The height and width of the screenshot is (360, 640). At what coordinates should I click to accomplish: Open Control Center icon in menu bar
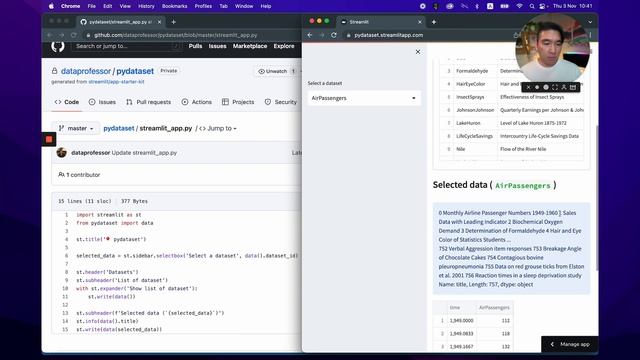[542, 6]
